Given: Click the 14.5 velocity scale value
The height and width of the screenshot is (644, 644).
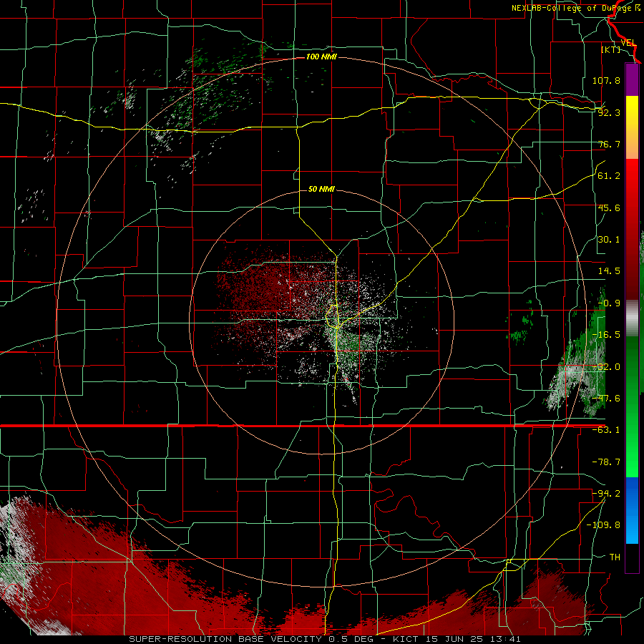Looking at the screenshot, I should coord(609,271).
